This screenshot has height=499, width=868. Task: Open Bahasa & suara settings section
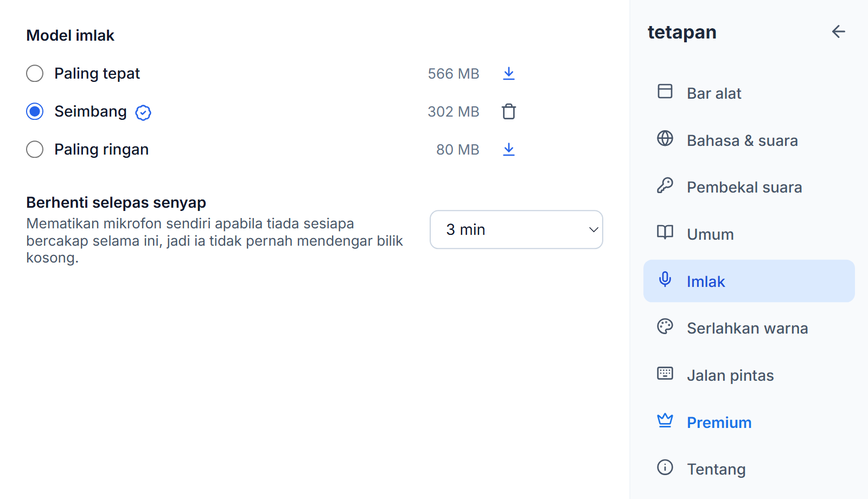point(749,140)
